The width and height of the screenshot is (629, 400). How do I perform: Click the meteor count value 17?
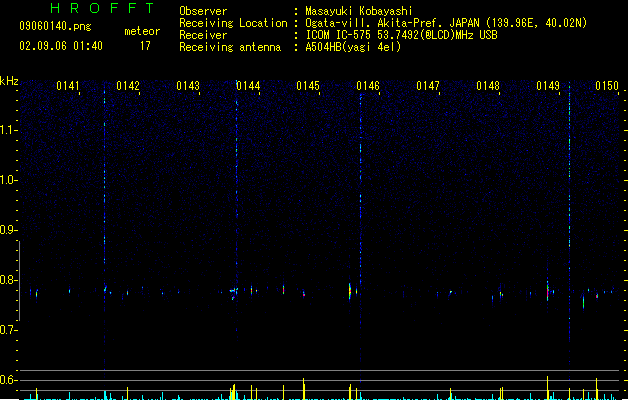145,46
